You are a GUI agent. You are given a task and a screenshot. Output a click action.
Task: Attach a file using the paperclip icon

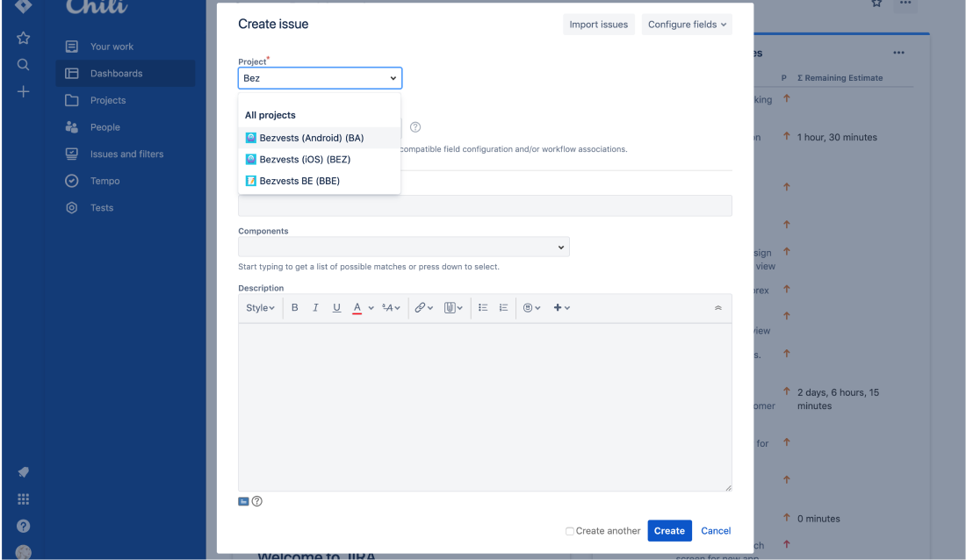pos(451,307)
